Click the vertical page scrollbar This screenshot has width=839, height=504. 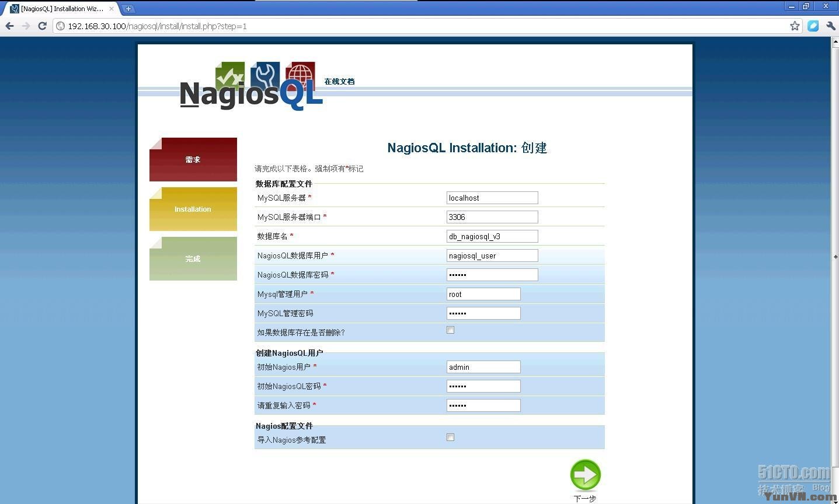[x=835, y=257]
